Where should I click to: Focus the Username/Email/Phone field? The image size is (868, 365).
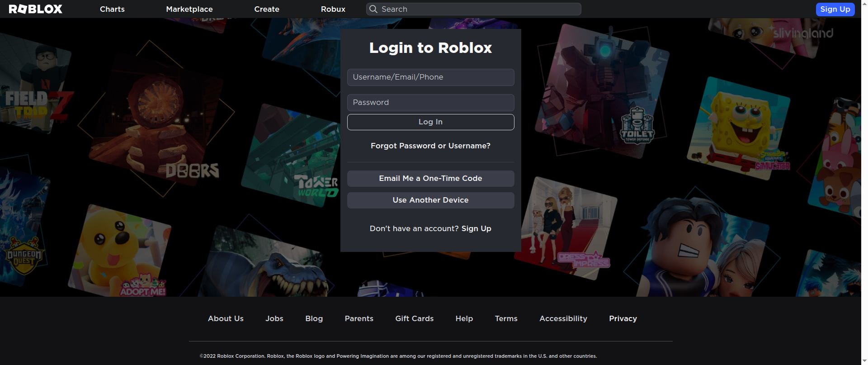pyautogui.click(x=430, y=77)
